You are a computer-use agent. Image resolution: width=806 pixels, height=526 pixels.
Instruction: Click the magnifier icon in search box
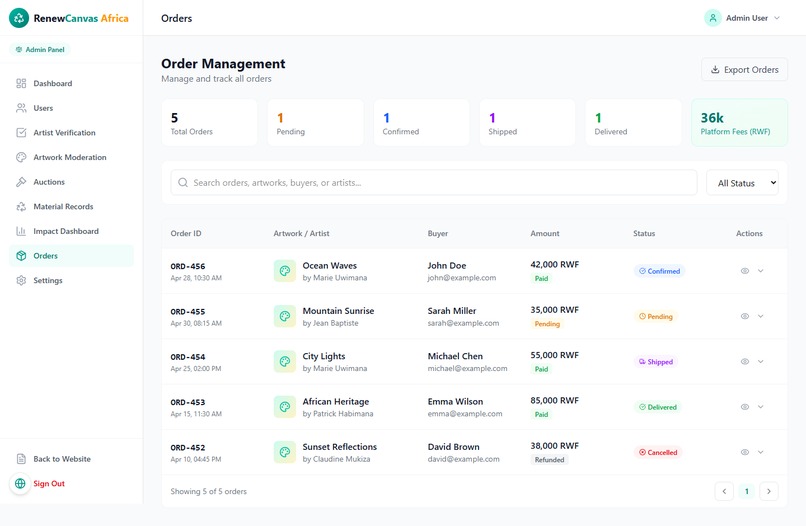point(183,183)
